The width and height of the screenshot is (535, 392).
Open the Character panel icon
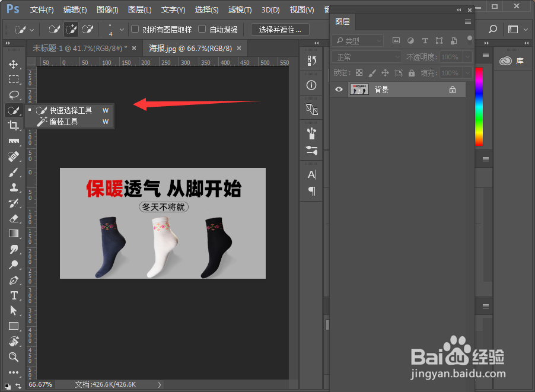click(312, 175)
